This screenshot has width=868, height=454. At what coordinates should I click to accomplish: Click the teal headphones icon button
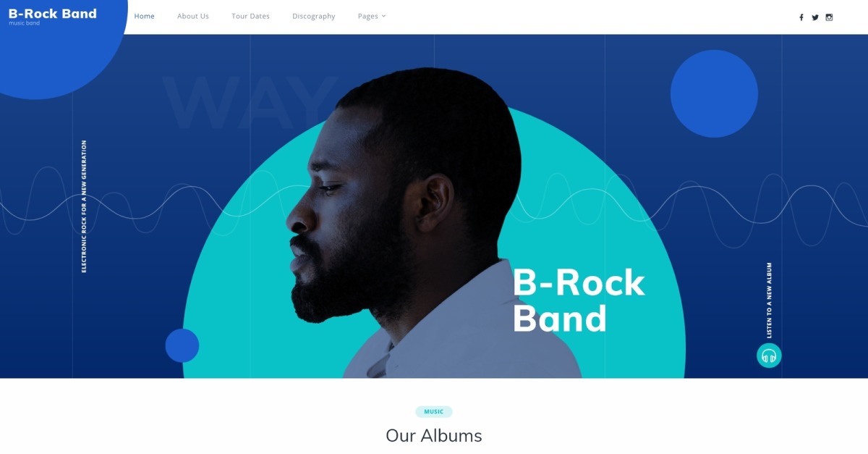[769, 356]
